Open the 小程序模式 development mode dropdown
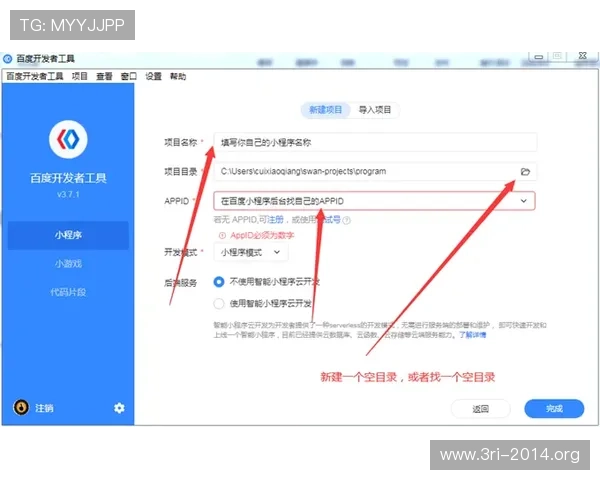Image resolution: width=600 pixels, height=480 pixels. (251, 252)
